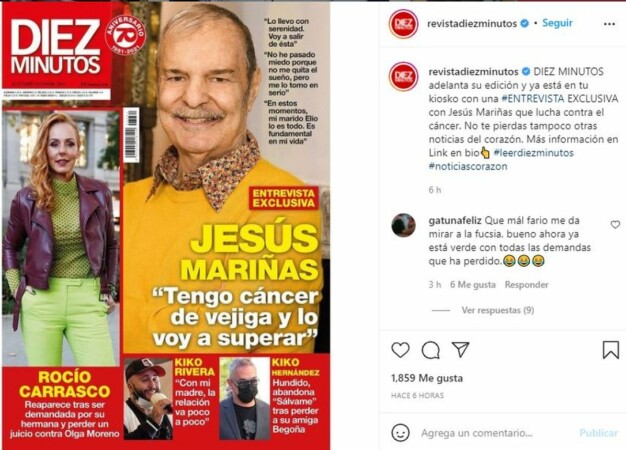
Task: Open the #leerdiezminutos hashtag
Action: pos(534,153)
